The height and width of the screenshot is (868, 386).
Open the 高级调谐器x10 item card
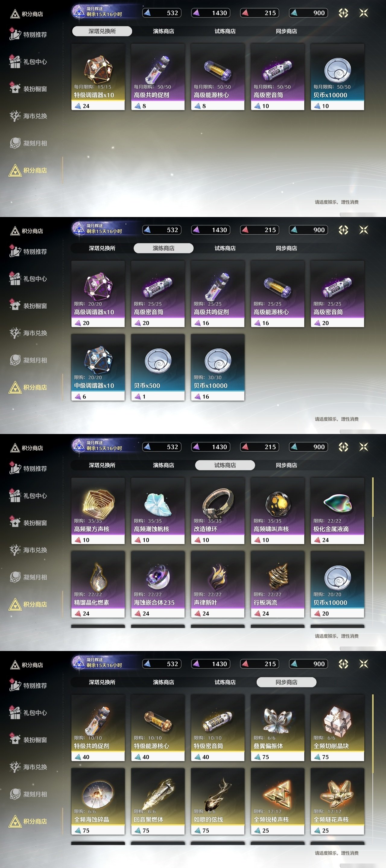coord(98,294)
